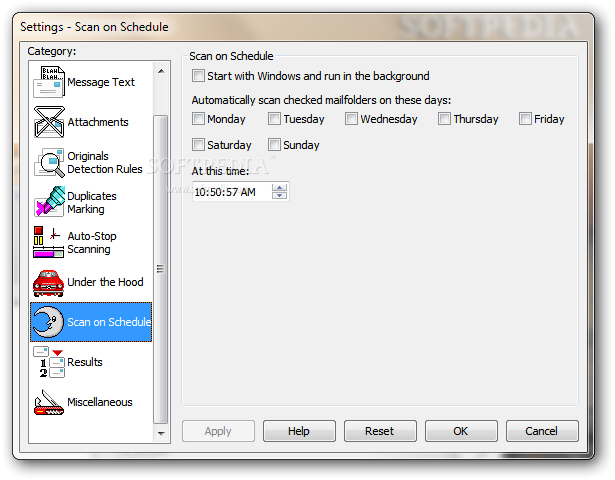The height and width of the screenshot is (480, 615).
Task: Open the Under the Hood label
Action: 105,282
